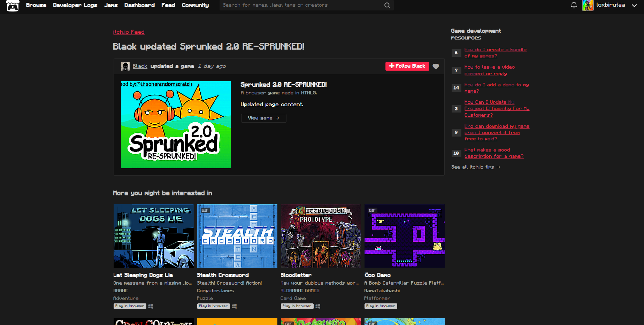
Task: Click the Stealth Crossword title
Action: tap(223, 275)
